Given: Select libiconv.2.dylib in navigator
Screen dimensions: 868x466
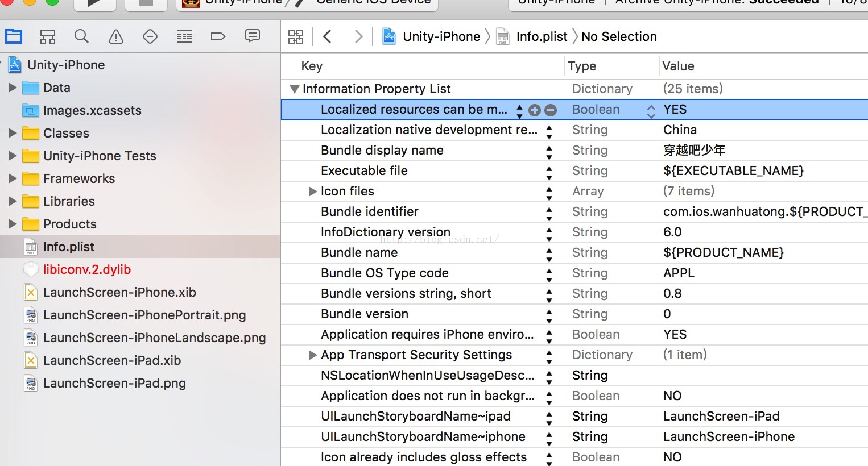Looking at the screenshot, I should pyautogui.click(x=87, y=269).
